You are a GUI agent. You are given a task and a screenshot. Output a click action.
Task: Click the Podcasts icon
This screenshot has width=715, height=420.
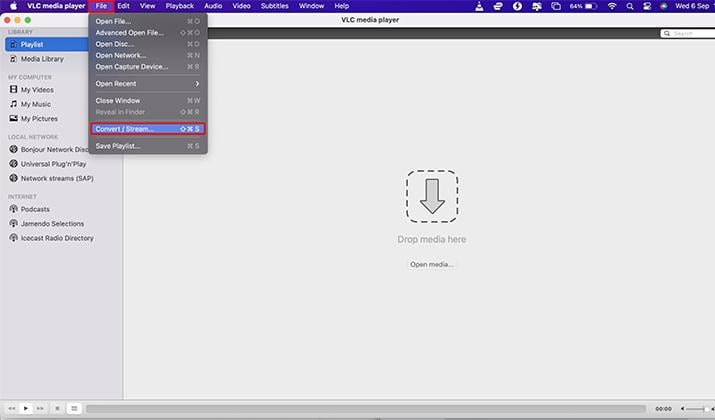(13, 209)
